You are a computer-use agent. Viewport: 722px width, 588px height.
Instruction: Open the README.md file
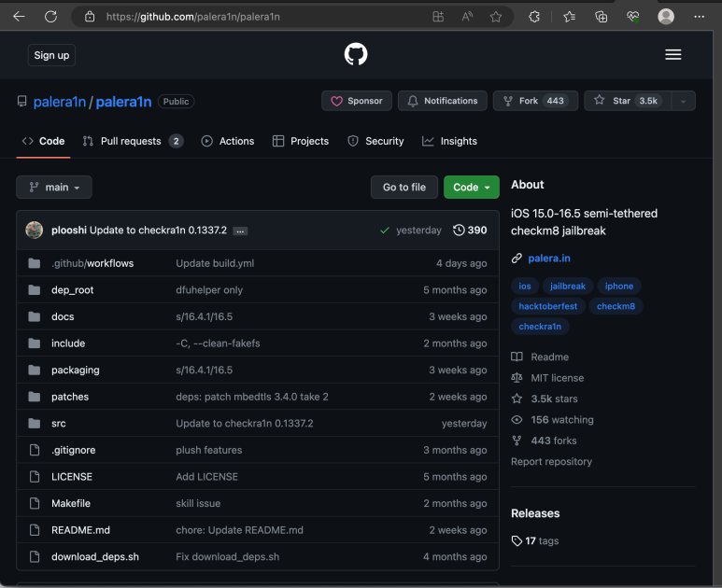point(80,530)
